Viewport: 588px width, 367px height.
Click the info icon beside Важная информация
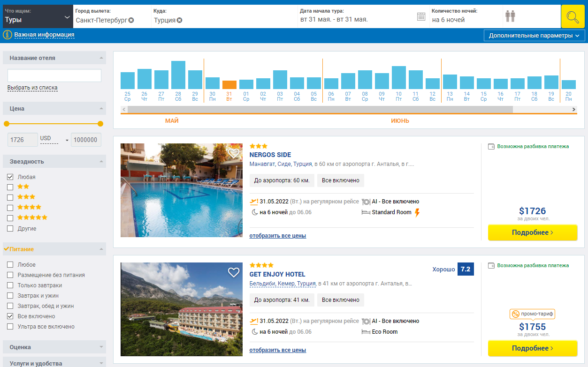click(x=8, y=35)
